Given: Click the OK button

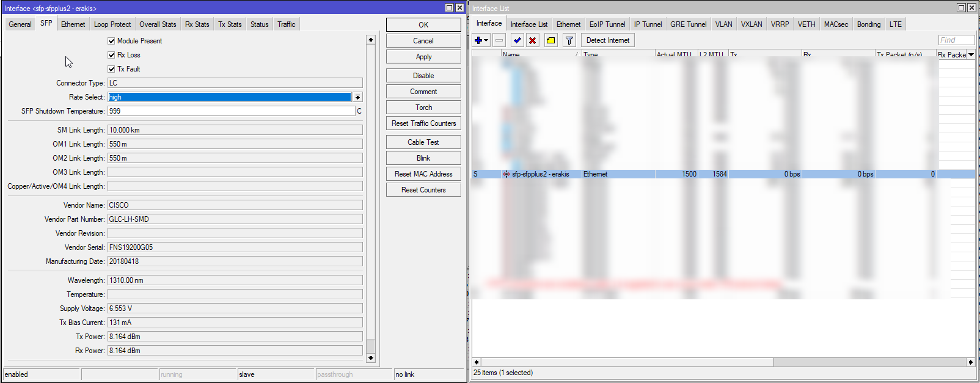Looking at the screenshot, I should (423, 25).
